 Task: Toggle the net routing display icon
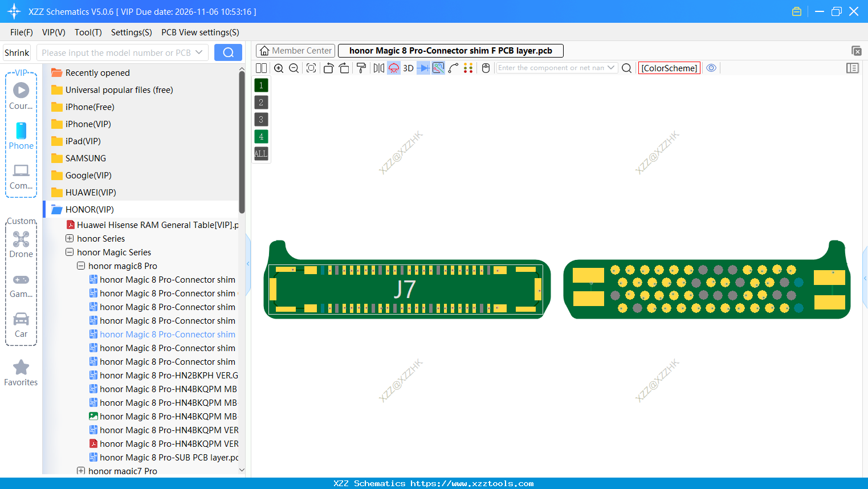click(x=438, y=68)
